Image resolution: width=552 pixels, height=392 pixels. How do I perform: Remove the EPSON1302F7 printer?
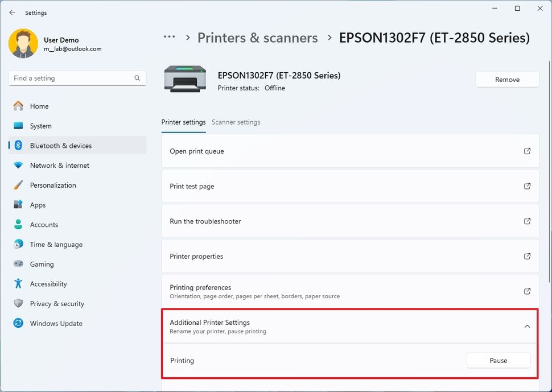pos(507,79)
